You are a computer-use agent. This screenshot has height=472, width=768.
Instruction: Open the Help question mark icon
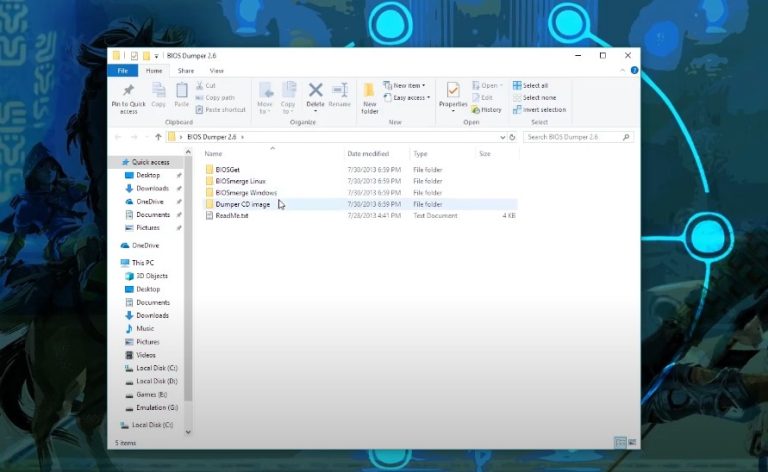(634, 71)
